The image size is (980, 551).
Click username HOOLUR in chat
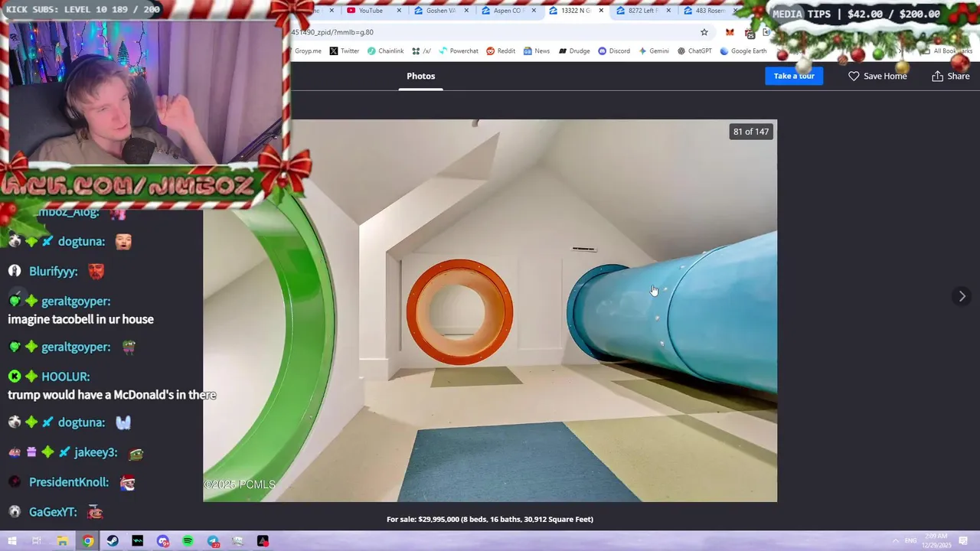click(66, 377)
